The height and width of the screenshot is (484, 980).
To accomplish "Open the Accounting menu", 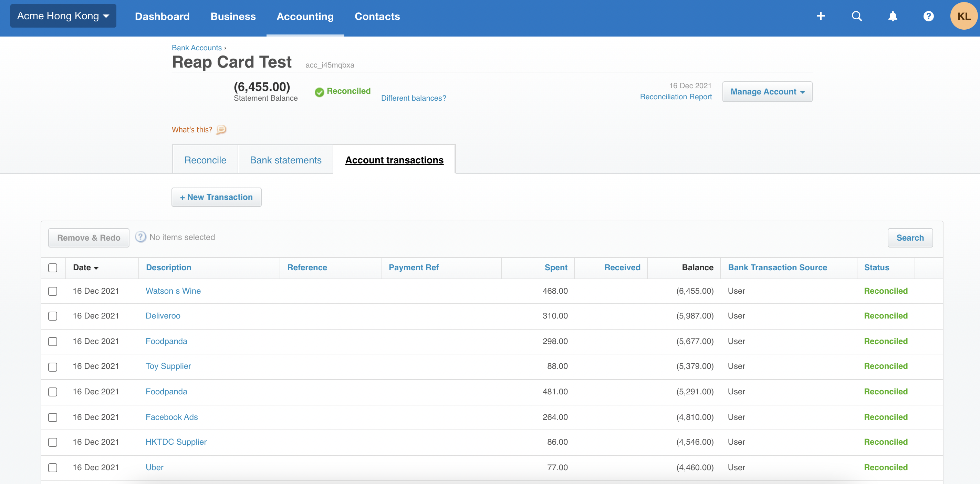I will [305, 16].
